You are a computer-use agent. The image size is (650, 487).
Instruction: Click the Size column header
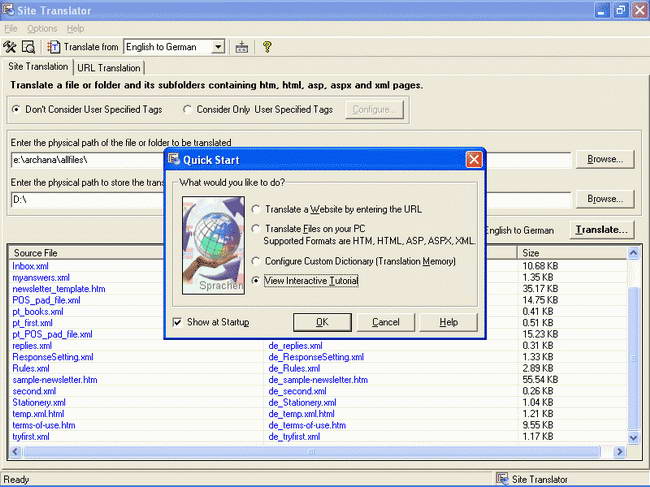pyautogui.click(x=572, y=253)
